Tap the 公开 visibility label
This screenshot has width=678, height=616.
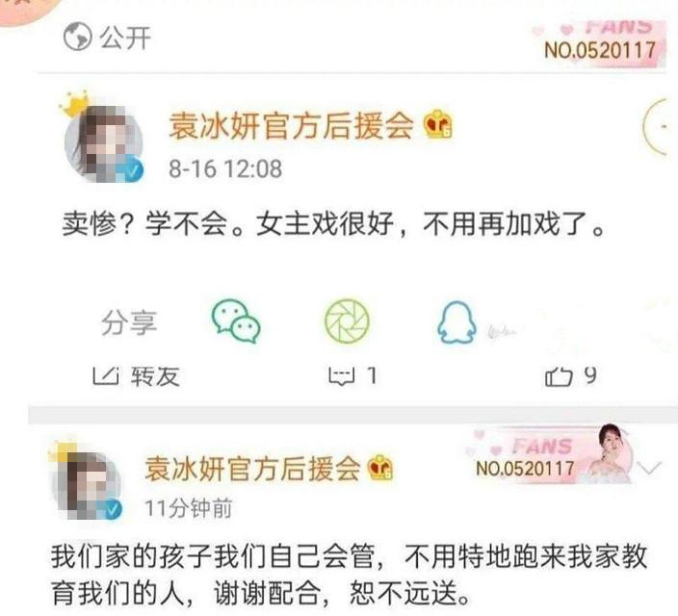(125, 38)
